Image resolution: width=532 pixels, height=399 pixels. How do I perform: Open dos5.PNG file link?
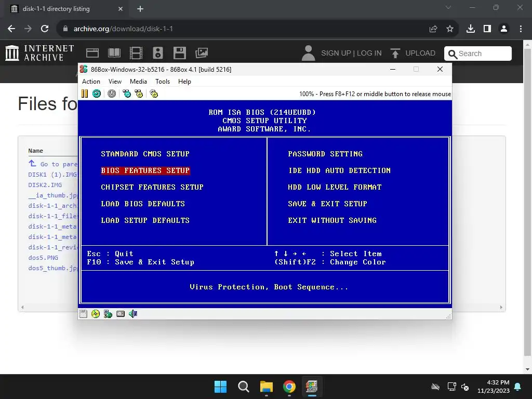coord(43,258)
